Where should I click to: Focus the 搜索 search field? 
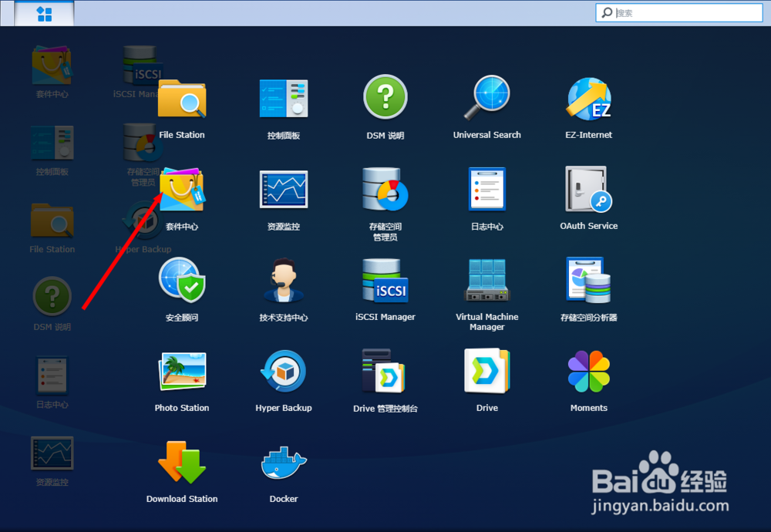(679, 13)
